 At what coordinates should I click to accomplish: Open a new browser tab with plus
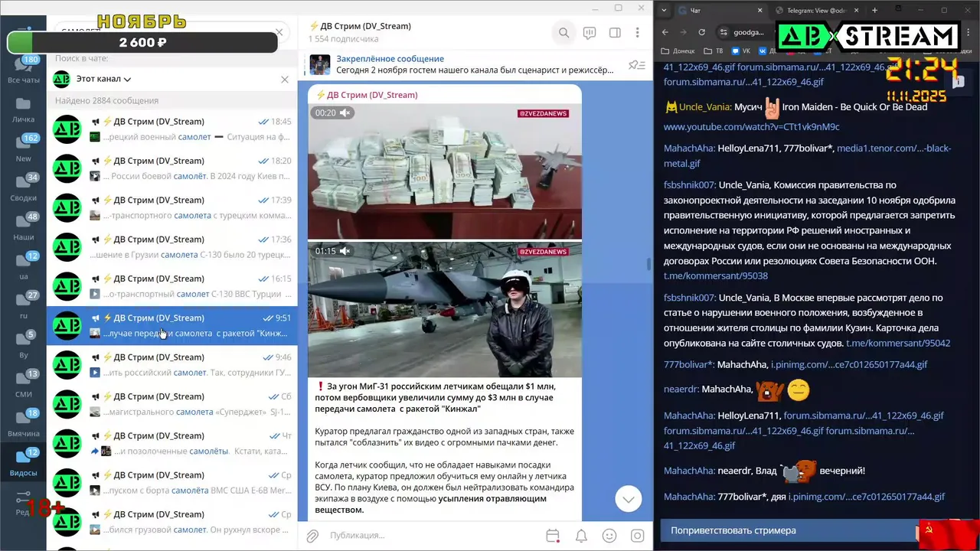point(874,10)
